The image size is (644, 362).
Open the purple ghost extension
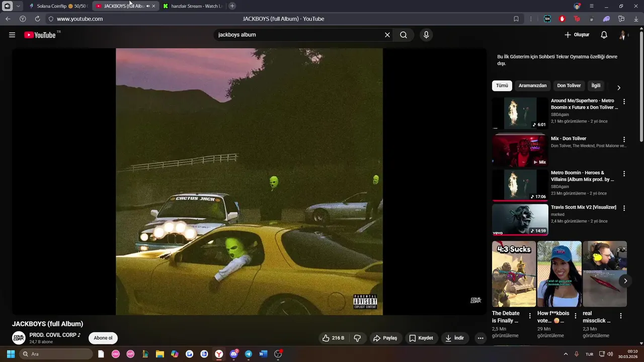pos(606,19)
